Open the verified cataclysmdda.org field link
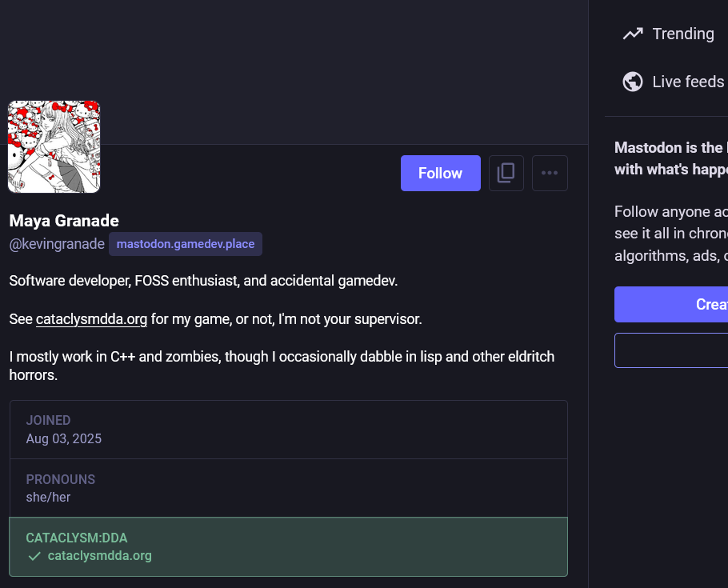 tap(99, 555)
